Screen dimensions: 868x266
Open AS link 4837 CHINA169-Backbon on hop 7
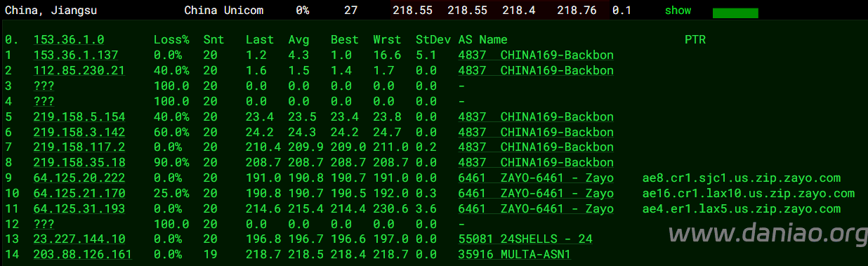tap(536, 147)
